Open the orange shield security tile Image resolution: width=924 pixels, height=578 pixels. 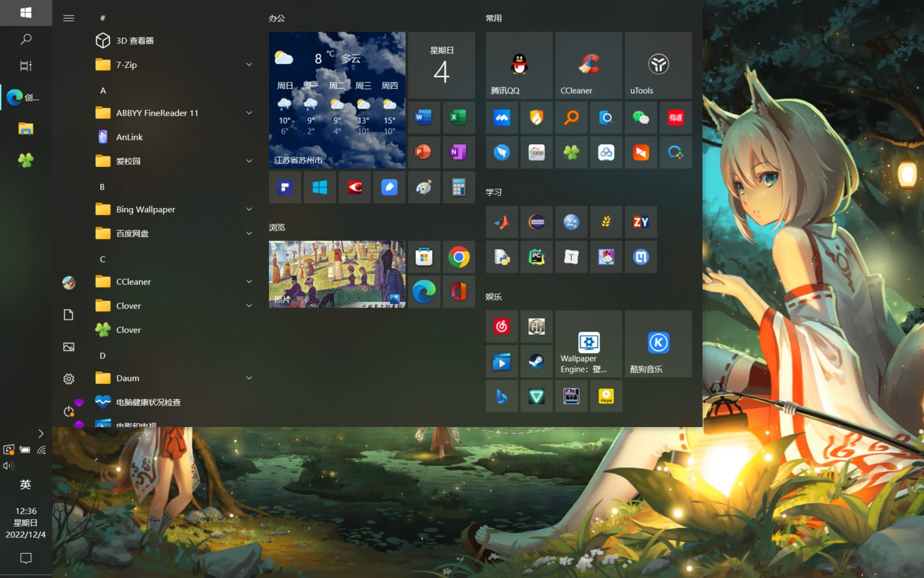(x=536, y=117)
